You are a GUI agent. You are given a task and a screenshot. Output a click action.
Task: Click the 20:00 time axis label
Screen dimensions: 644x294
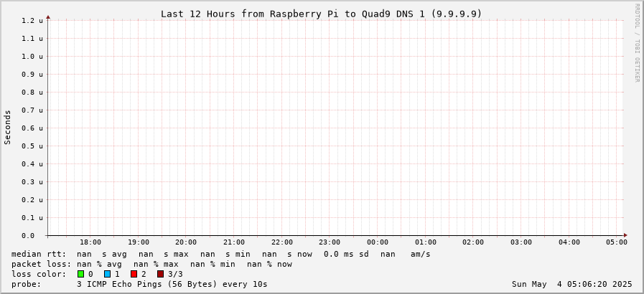point(186,242)
